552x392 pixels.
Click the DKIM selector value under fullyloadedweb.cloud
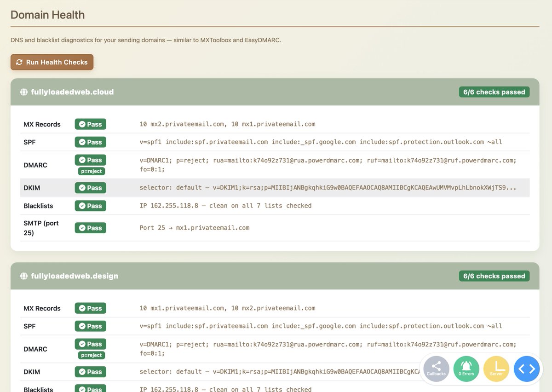coord(328,188)
